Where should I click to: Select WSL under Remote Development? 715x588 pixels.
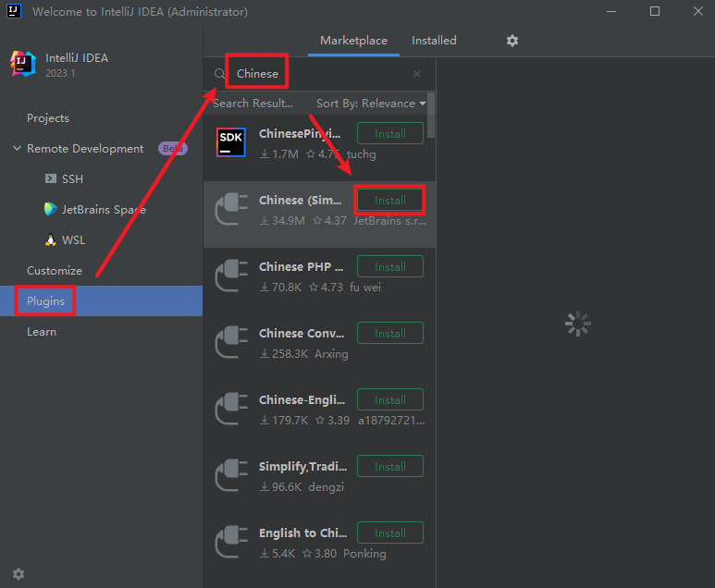[73, 240]
